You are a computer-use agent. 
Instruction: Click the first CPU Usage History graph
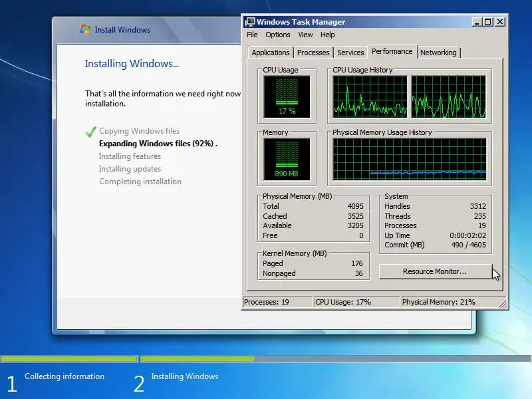[x=370, y=97]
